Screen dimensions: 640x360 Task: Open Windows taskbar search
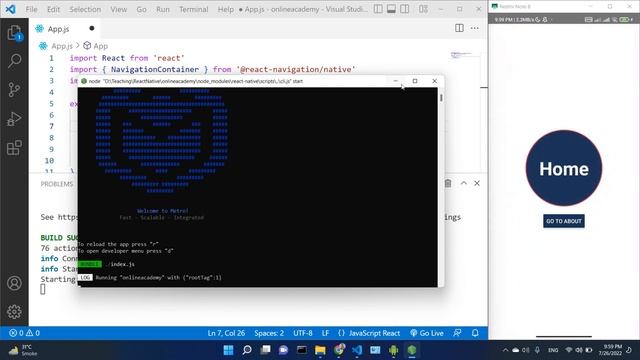(247, 350)
